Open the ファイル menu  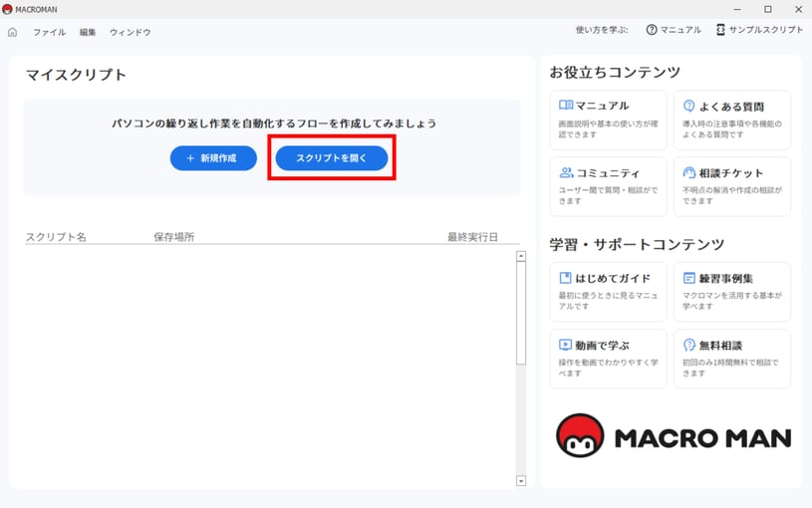click(49, 32)
